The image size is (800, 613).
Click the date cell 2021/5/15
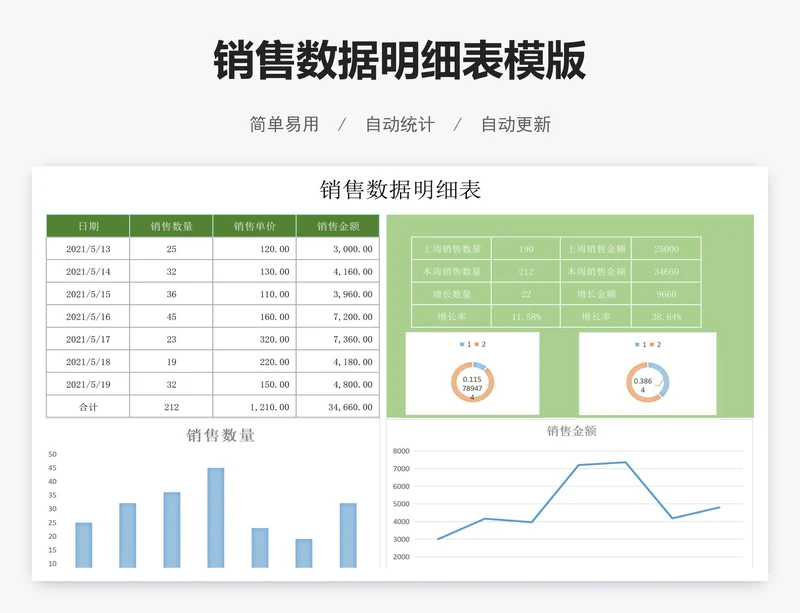pyautogui.click(x=88, y=294)
